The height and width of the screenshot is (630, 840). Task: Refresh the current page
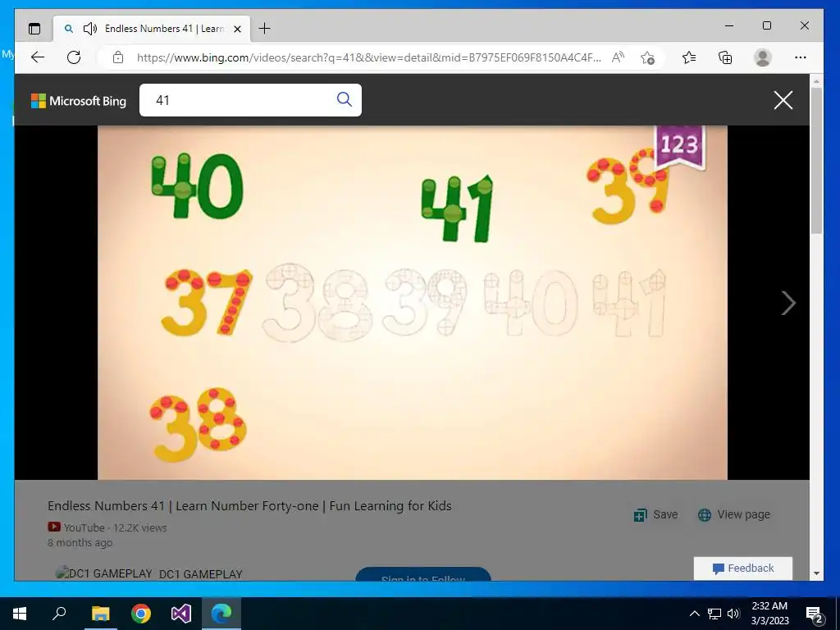pyautogui.click(x=74, y=57)
